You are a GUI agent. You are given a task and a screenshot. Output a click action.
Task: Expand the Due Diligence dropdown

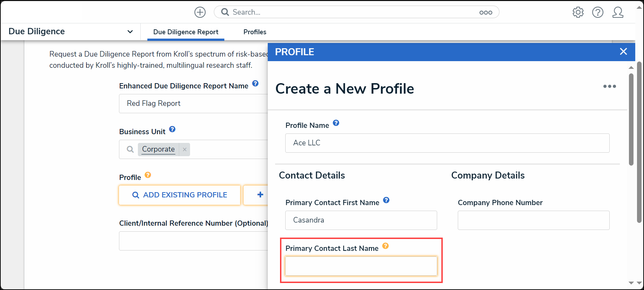point(130,32)
